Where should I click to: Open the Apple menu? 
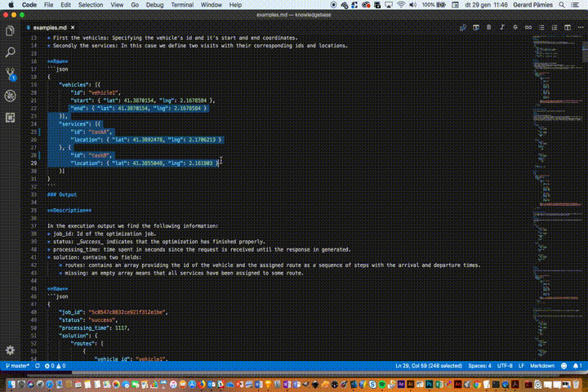(11, 5)
